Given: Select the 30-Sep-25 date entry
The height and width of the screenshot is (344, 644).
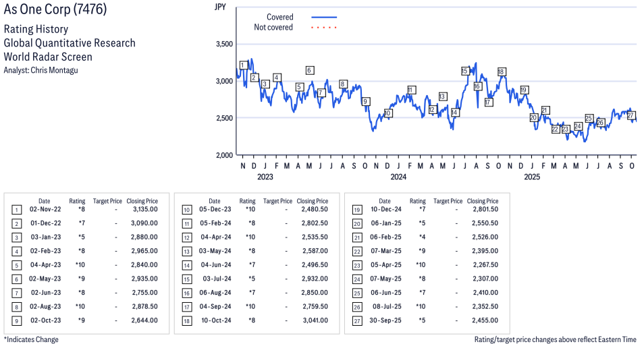Looking at the screenshot, I should [x=384, y=320].
